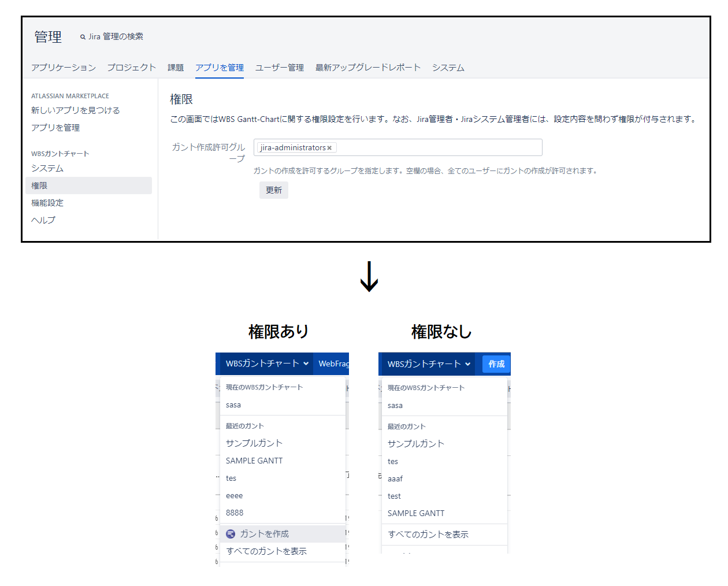Open ヘルプ in the sidebar
728x586 pixels.
(x=43, y=220)
